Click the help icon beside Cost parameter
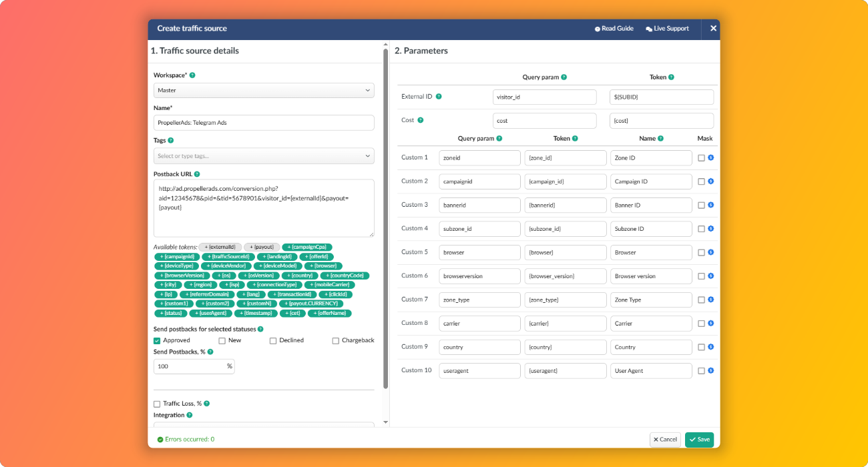Viewport: 868px width, 467px height. (x=421, y=120)
